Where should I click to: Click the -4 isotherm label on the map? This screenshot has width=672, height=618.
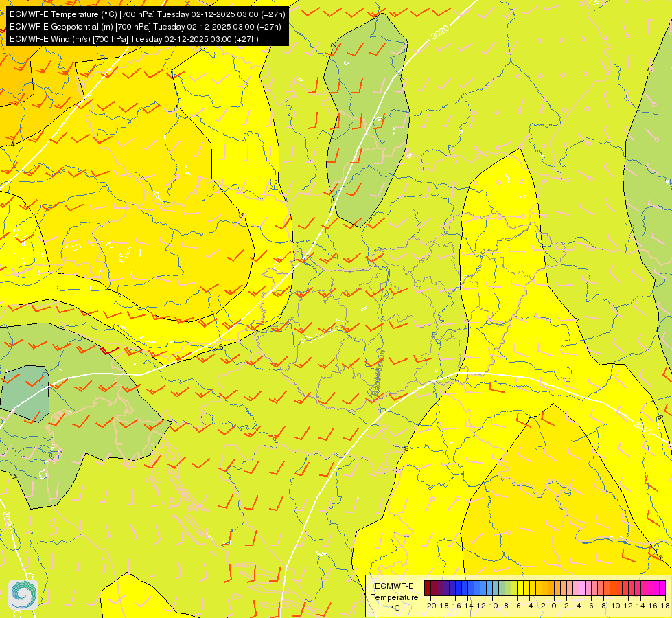coord(12,144)
